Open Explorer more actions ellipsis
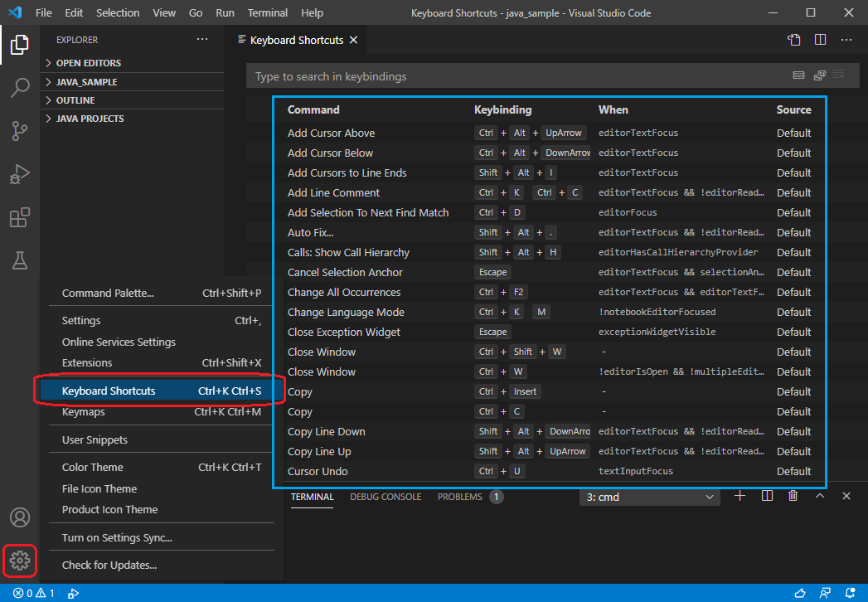 [x=202, y=39]
